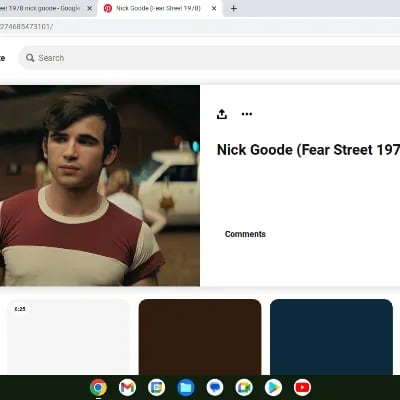Open the Nick Goode pin image
Image resolution: width=400 pixels, height=400 pixels.
(x=100, y=186)
